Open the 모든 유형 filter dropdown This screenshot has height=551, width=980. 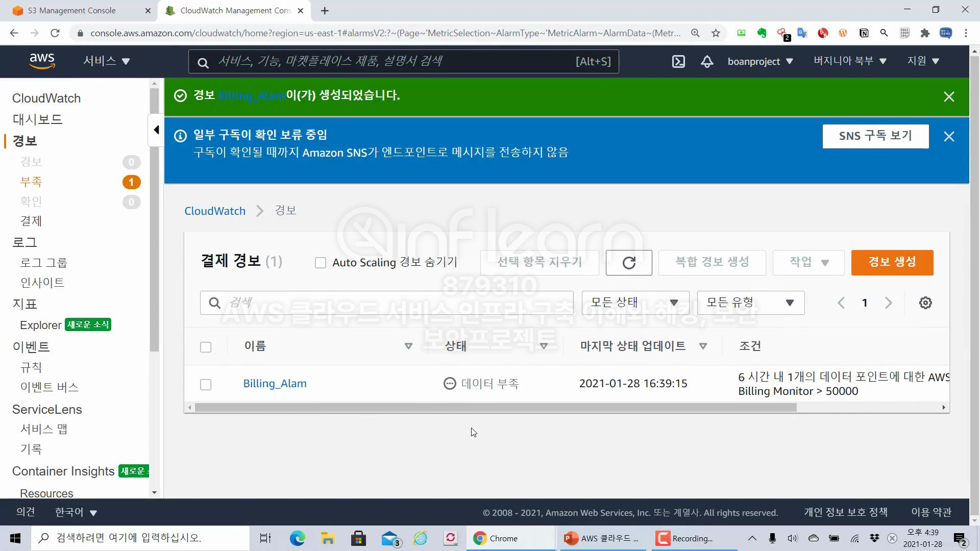(750, 303)
